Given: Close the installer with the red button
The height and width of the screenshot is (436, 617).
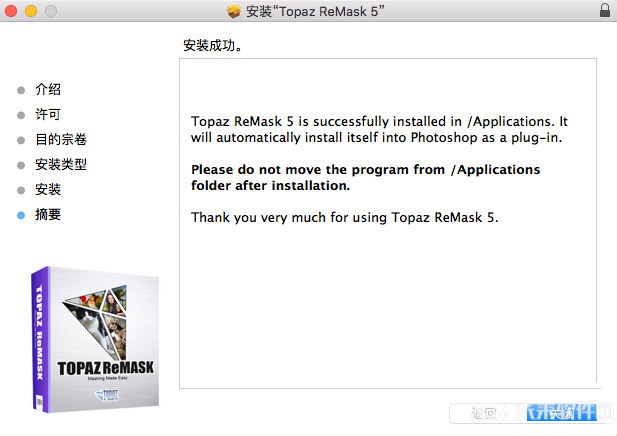Looking at the screenshot, I should point(11,11).
